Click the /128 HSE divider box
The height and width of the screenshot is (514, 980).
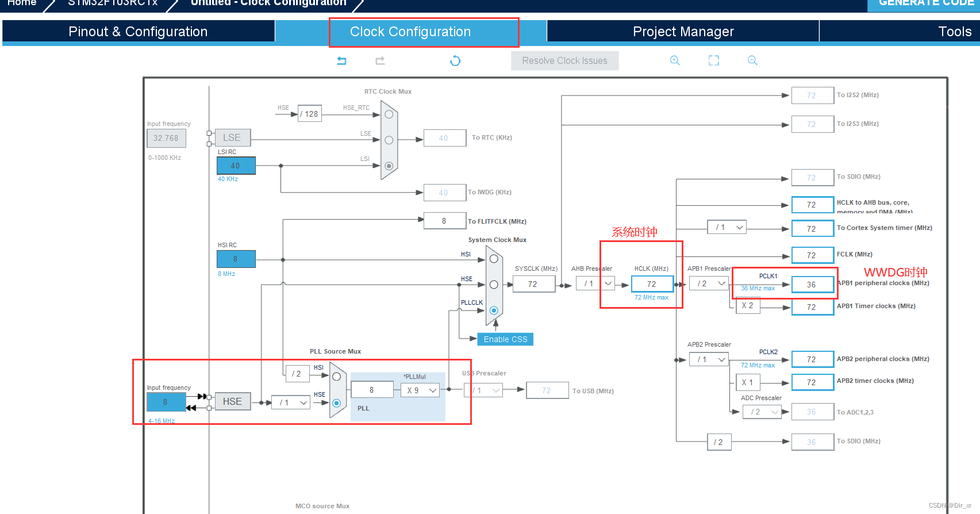[310, 114]
